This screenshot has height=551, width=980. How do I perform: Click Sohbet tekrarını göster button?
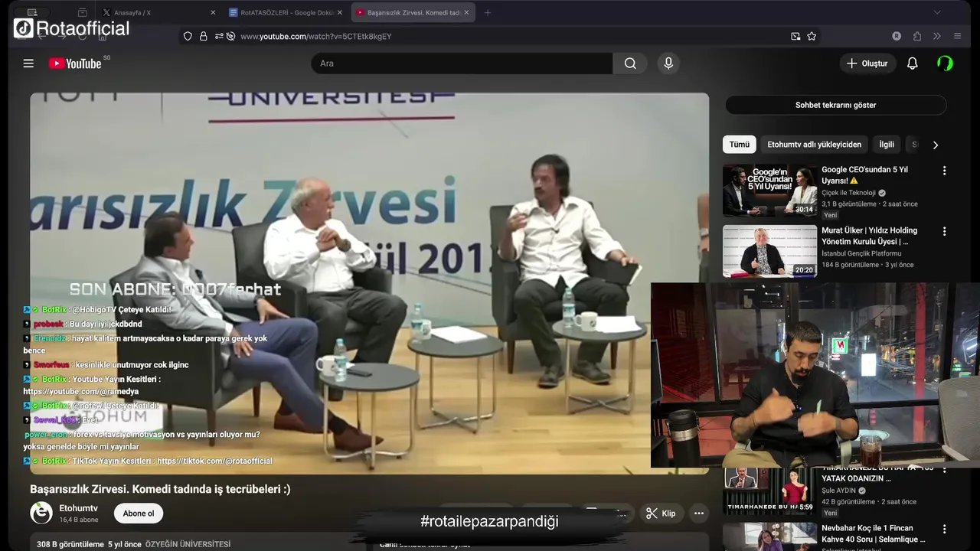[835, 105]
